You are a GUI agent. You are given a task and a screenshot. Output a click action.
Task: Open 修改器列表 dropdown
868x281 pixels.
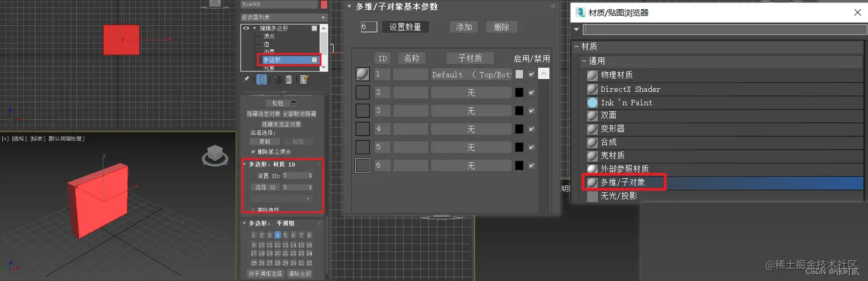[x=284, y=17]
